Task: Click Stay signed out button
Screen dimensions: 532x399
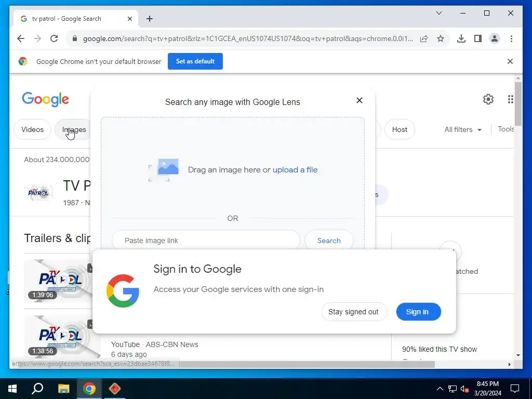Action: [x=354, y=312]
